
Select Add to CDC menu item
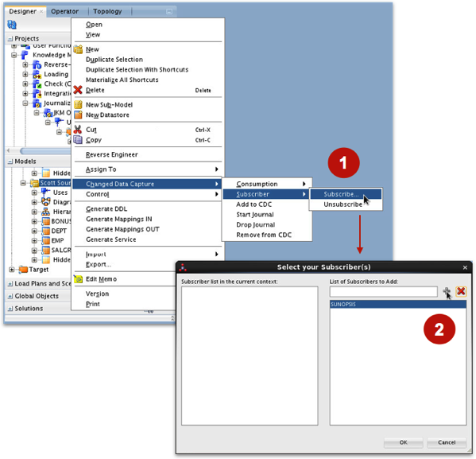click(267, 204)
